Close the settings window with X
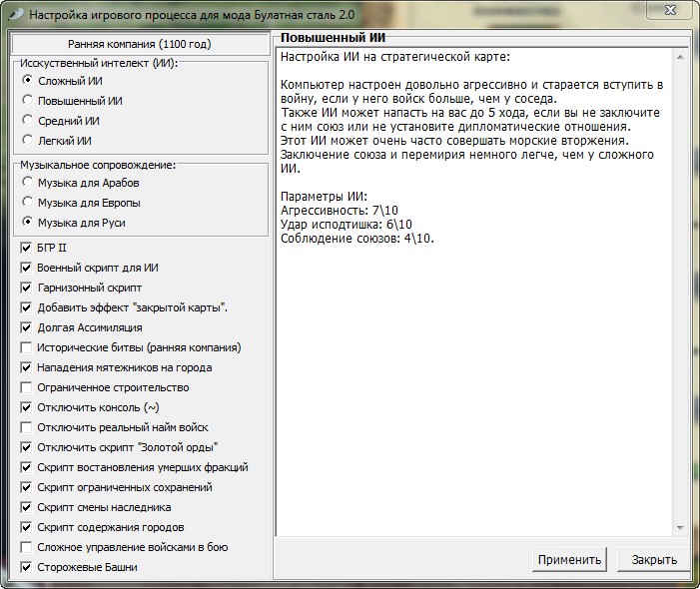The height and width of the screenshot is (589, 700). pyautogui.click(x=670, y=10)
